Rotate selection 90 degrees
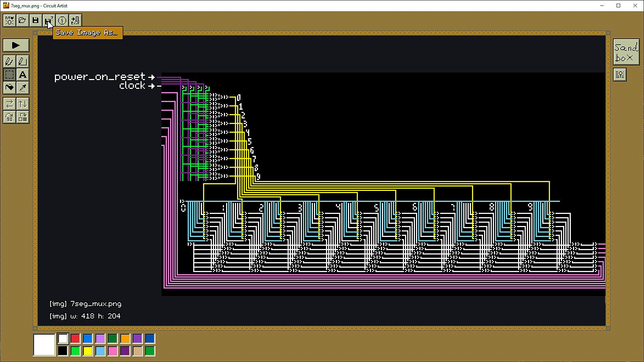This screenshot has height=362, width=644. click(10, 117)
